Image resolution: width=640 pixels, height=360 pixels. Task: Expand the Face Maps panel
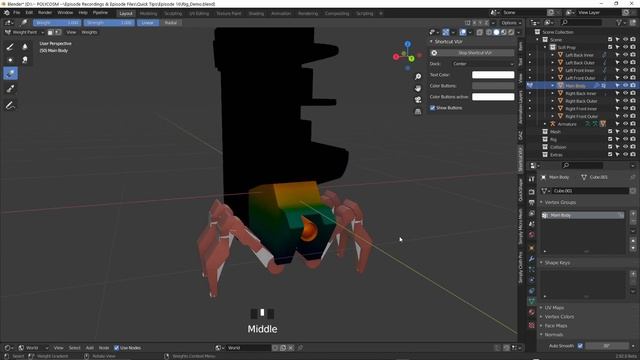click(542, 325)
